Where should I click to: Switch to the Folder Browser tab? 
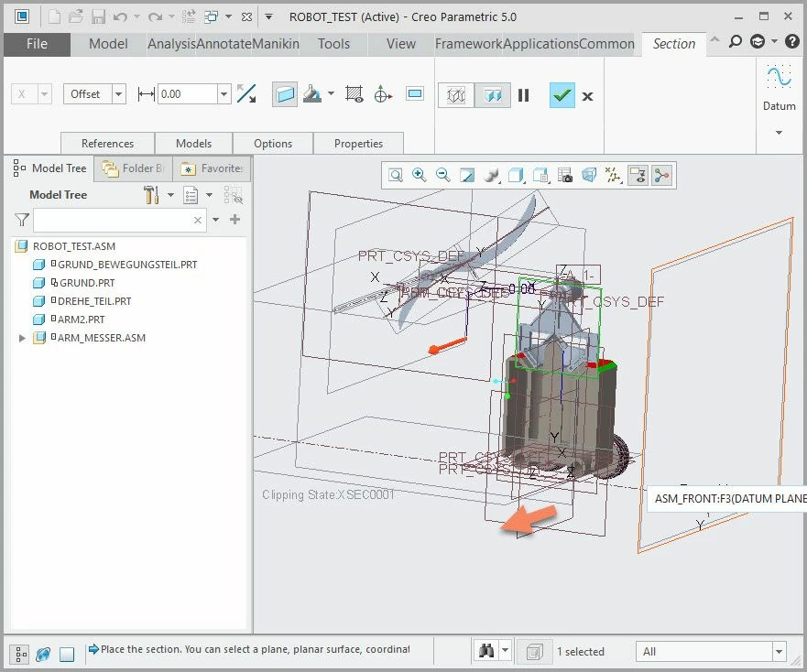coord(133,168)
